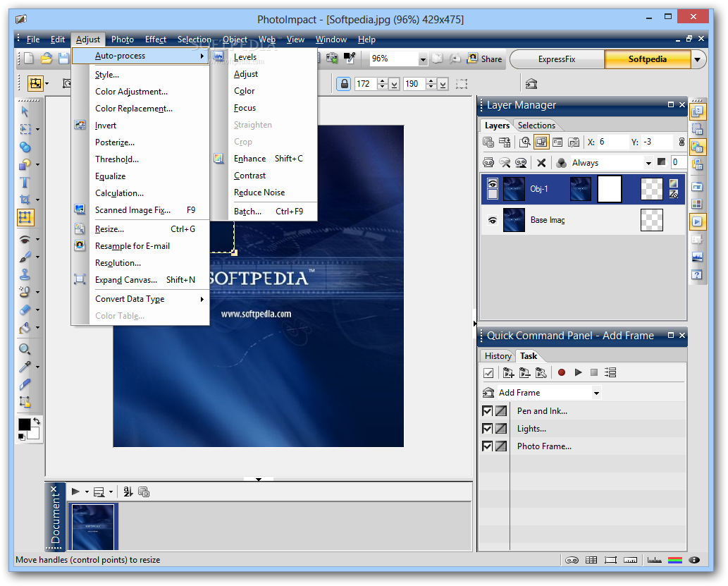Open the Always blend mode dropdown

[648, 163]
